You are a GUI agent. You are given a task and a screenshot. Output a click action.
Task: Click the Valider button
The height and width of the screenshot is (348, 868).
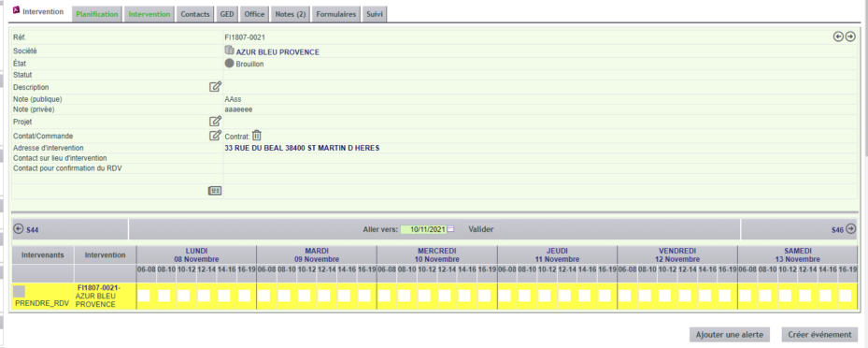(x=481, y=229)
